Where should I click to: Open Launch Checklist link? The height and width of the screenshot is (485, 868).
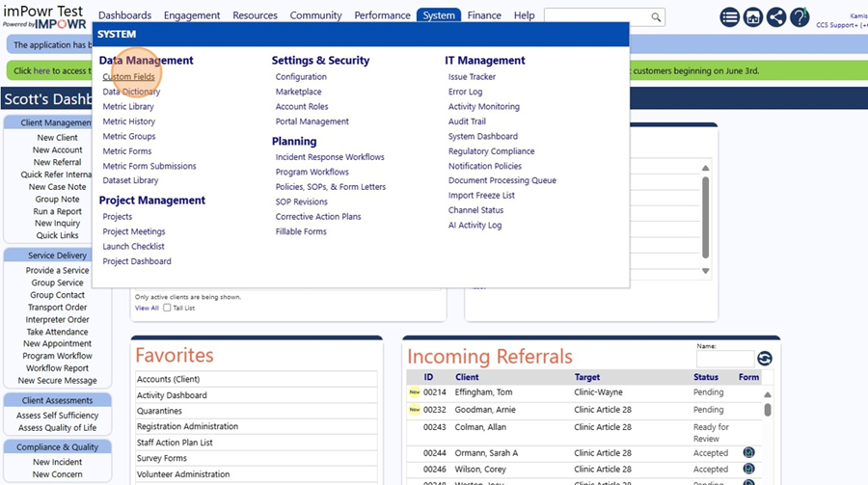(x=133, y=247)
